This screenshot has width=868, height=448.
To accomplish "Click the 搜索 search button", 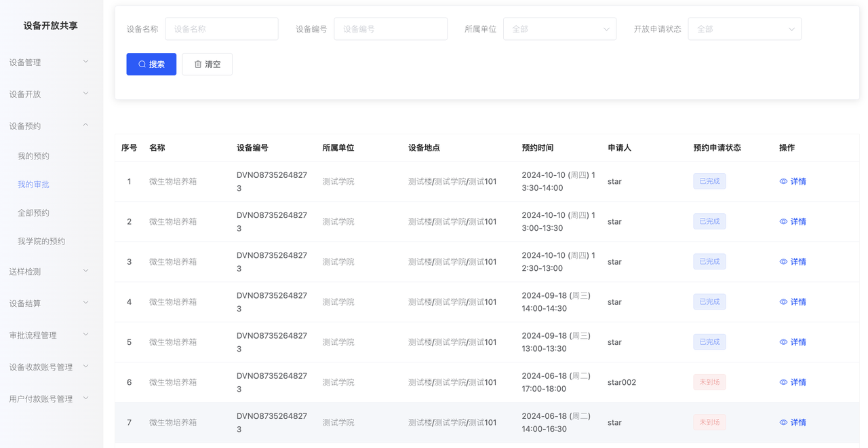I will [x=151, y=64].
